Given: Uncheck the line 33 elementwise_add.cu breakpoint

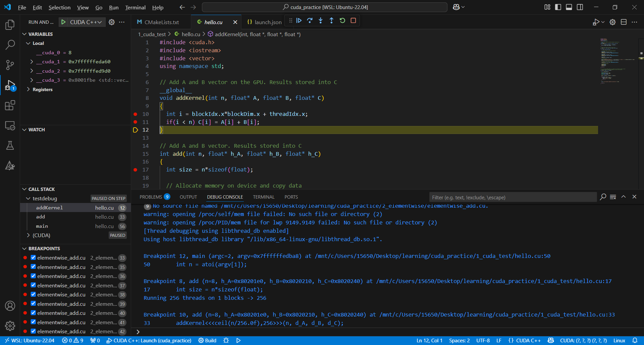Looking at the screenshot, I should tap(33, 258).
